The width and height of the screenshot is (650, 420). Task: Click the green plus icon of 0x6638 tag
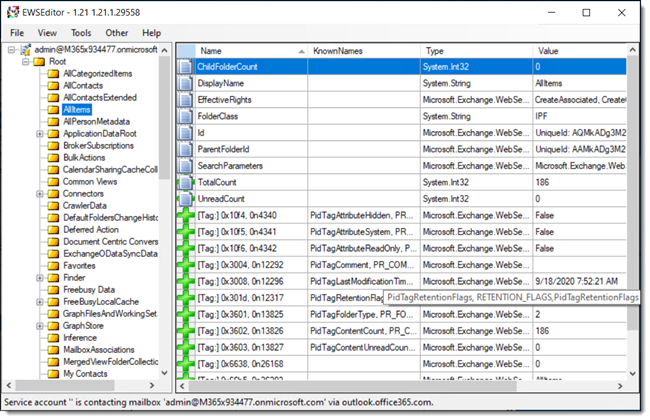click(185, 364)
